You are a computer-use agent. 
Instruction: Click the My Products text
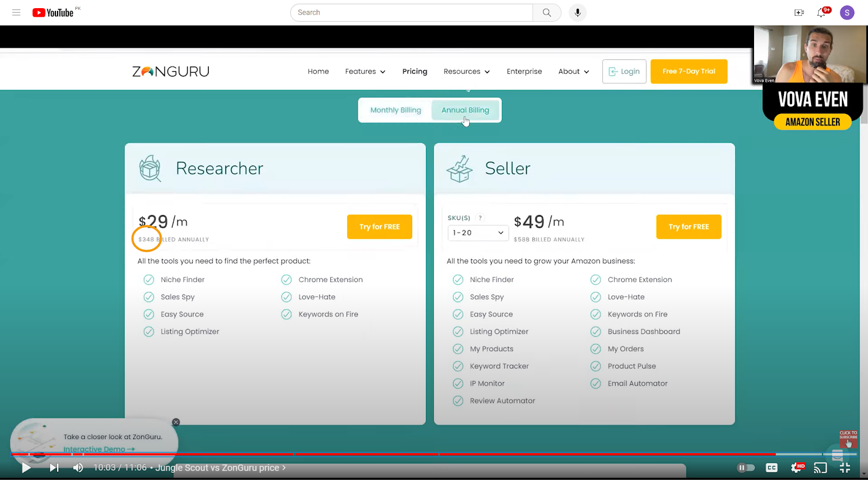tap(492, 348)
